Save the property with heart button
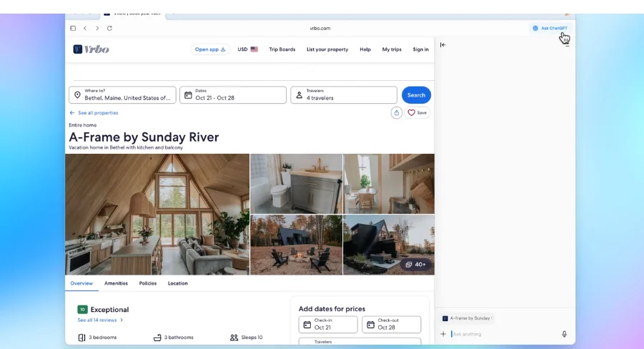644x349 pixels. (x=417, y=113)
